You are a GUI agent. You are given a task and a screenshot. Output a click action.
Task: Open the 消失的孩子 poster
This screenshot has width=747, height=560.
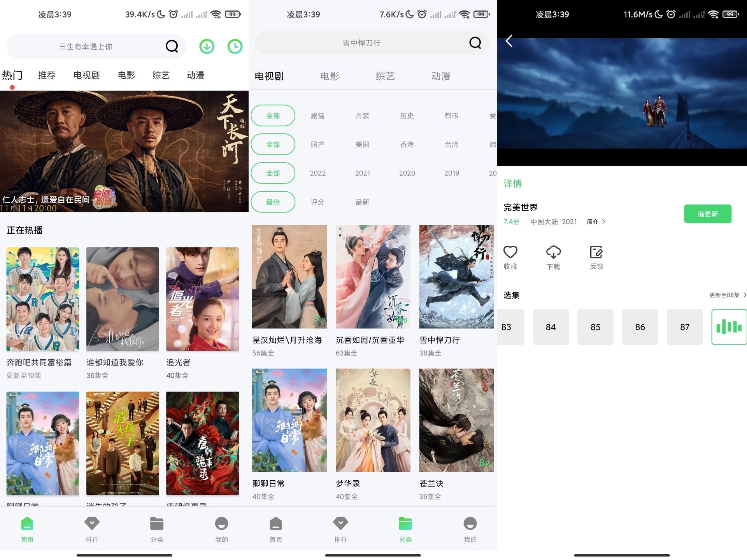click(123, 443)
